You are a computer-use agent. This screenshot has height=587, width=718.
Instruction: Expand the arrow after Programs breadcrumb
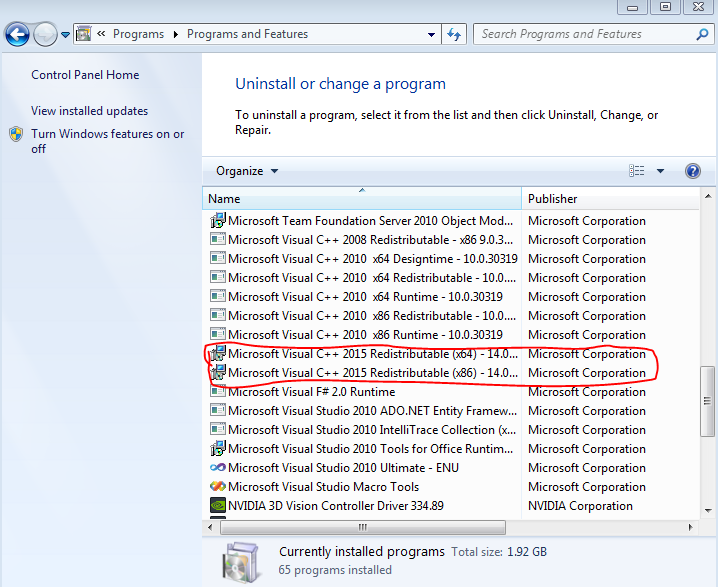pyautogui.click(x=175, y=34)
